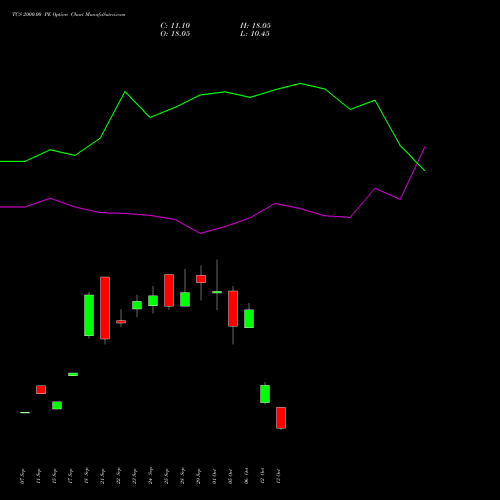500x500 pixels.
Task: Select the last red candlestick on the right
Action: pyautogui.click(x=281, y=418)
